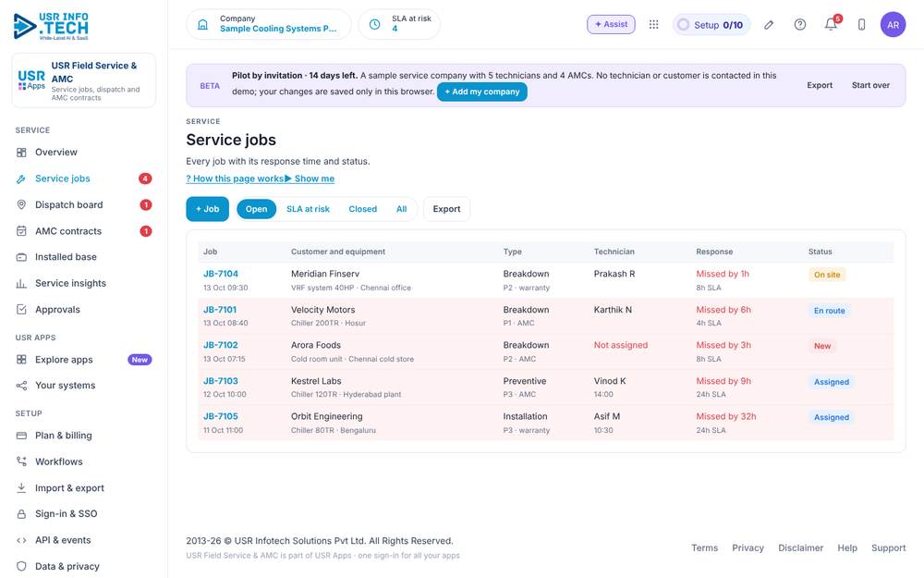Click the AMC contracts calendar icon
924x578 pixels.
pyautogui.click(x=21, y=231)
